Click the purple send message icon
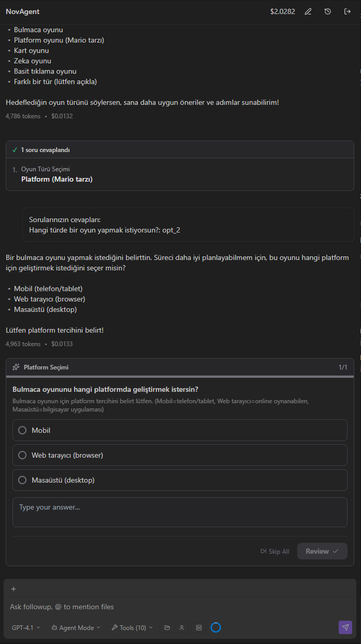 (x=345, y=627)
